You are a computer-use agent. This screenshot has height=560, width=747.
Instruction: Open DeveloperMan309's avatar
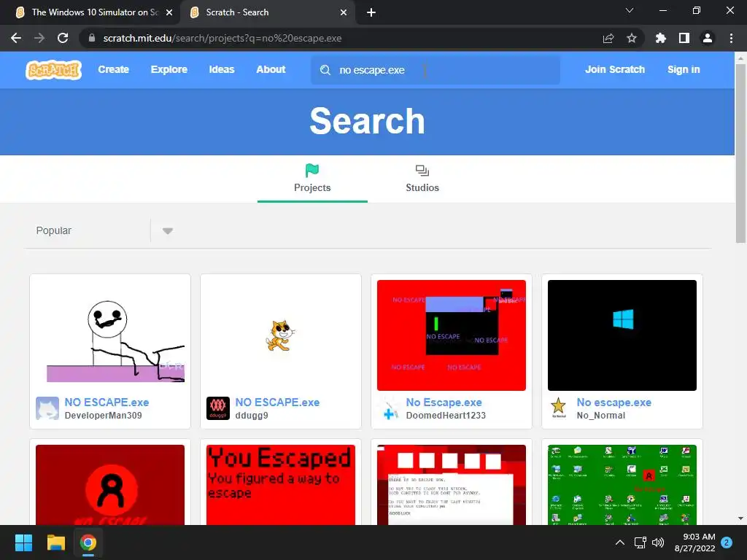click(47, 408)
